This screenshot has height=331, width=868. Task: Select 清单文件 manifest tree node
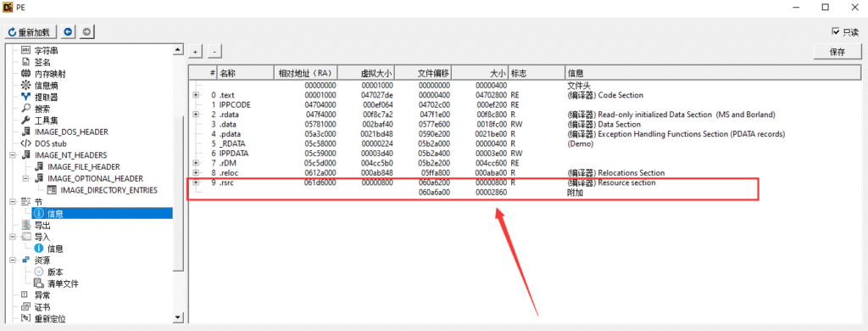point(63,283)
